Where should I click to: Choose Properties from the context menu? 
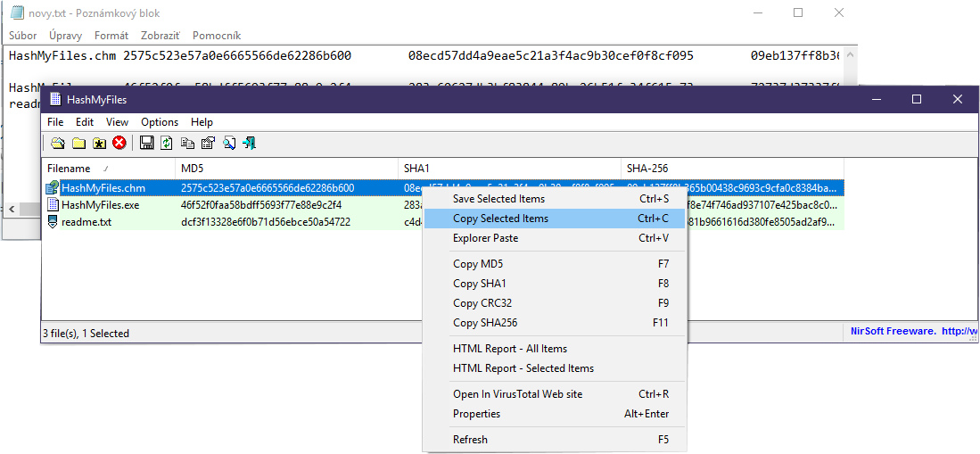point(555,413)
